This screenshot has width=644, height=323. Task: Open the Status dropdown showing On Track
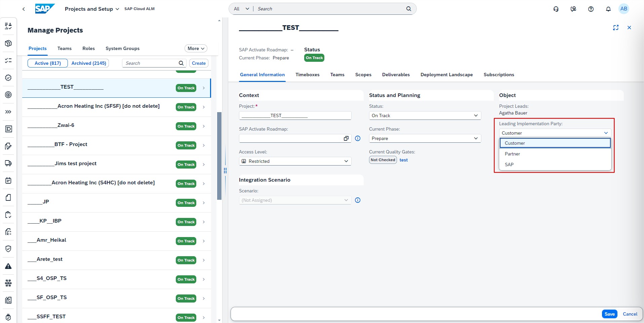tap(425, 116)
